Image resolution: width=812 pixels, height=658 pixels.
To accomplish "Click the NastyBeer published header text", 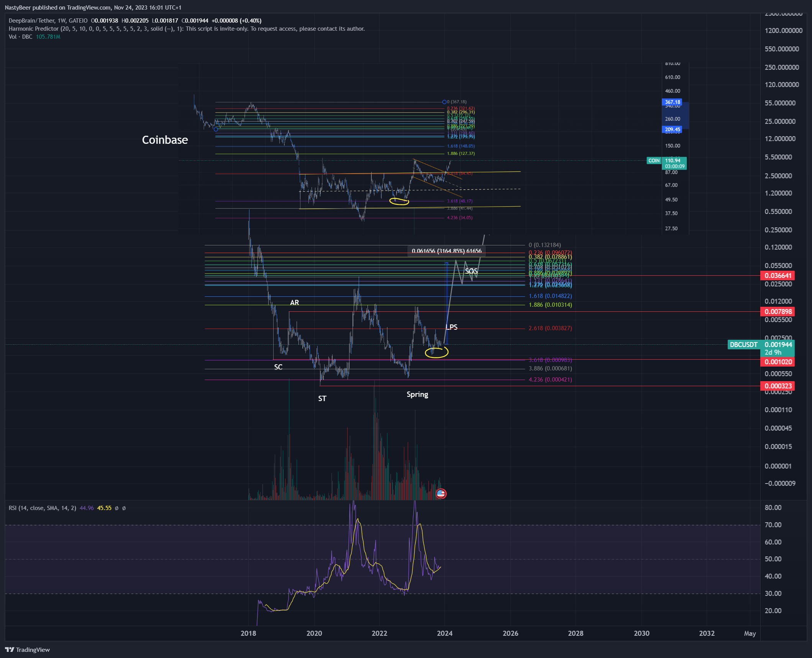I will [x=93, y=7].
